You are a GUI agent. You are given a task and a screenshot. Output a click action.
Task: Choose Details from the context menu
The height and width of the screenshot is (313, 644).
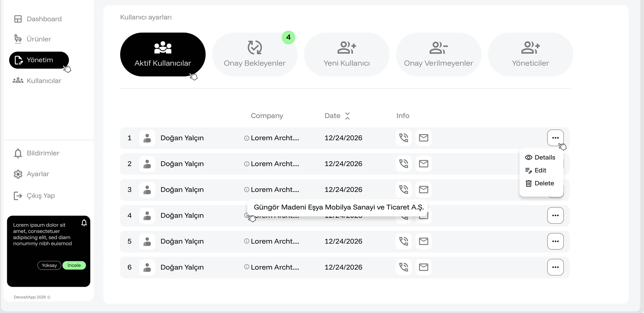540,158
